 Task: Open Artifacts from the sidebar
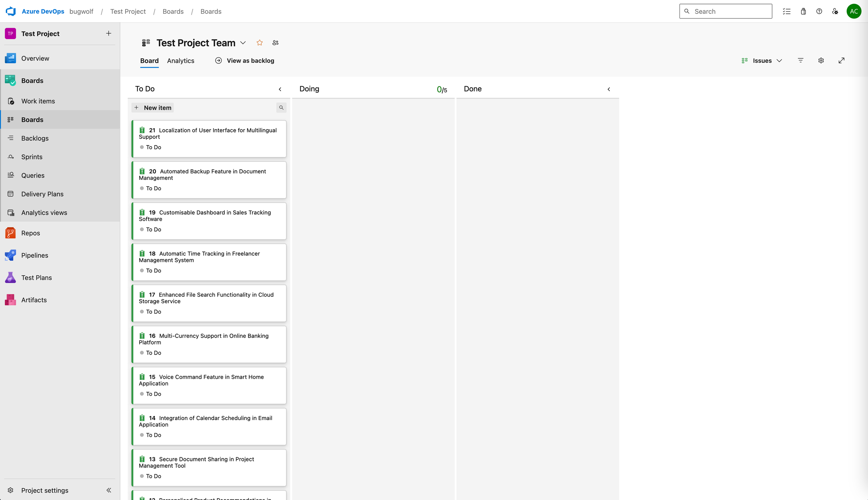click(34, 300)
